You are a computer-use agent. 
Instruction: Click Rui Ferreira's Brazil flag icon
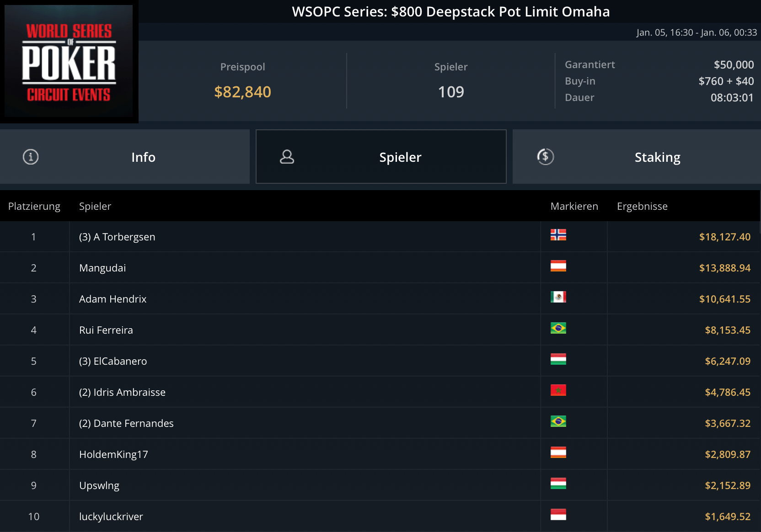pyautogui.click(x=558, y=328)
